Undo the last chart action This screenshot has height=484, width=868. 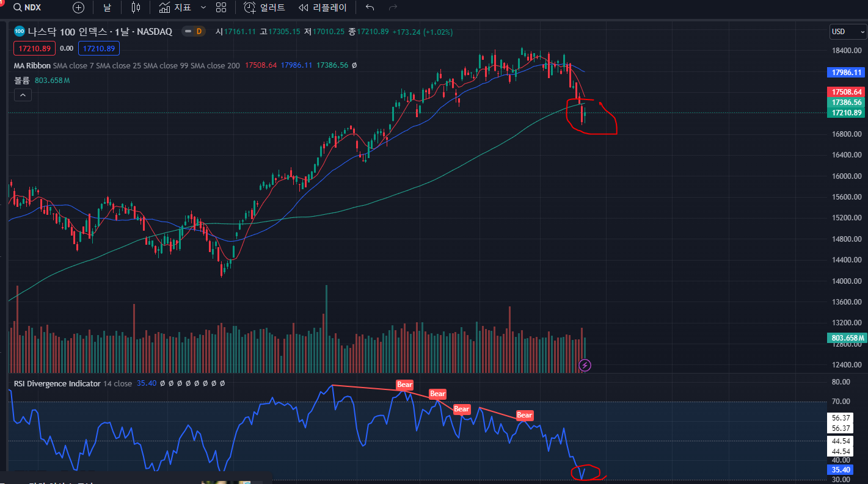[370, 8]
